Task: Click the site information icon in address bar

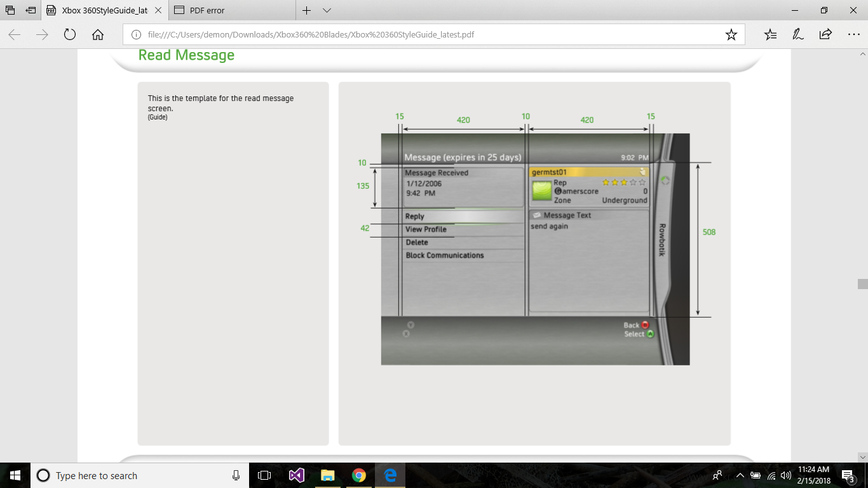Action: 135,35
